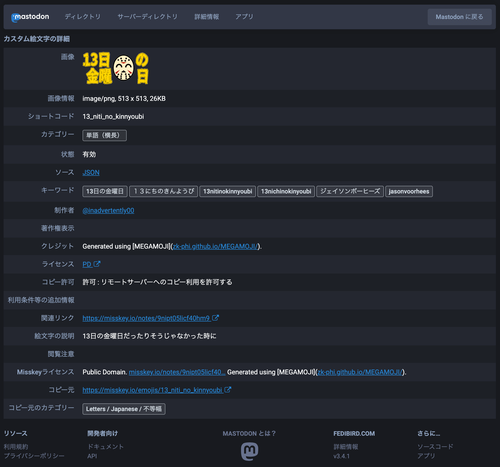Image resolution: width=500 pixels, height=467 pixels.
Task: Click the 有効 status value
Action: pyautogui.click(x=89, y=154)
